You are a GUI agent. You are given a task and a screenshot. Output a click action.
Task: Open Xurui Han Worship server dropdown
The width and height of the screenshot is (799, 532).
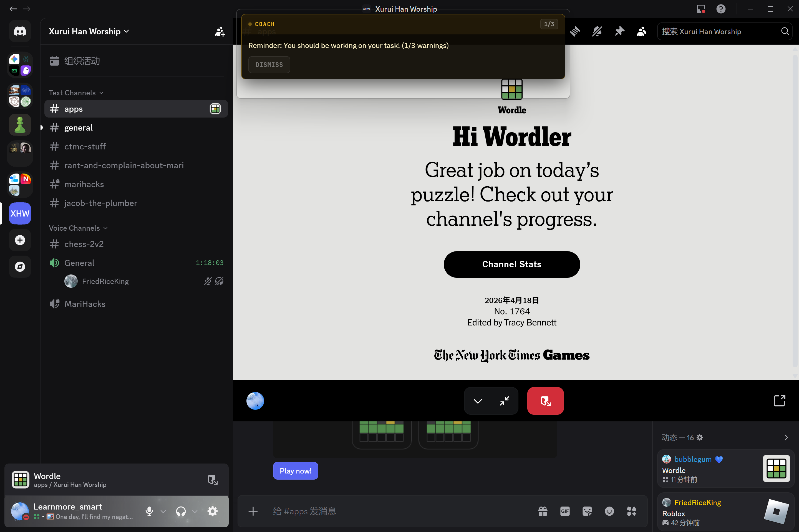click(x=89, y=32)
